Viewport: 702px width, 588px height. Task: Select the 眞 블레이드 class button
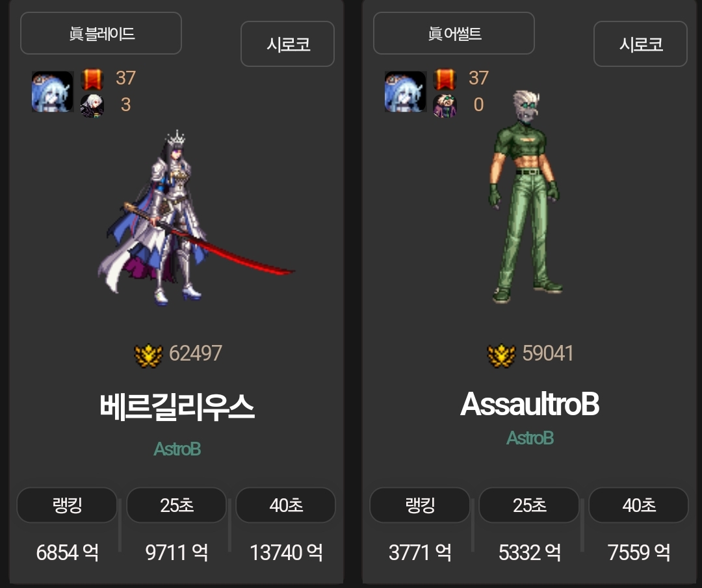[101, 33]
